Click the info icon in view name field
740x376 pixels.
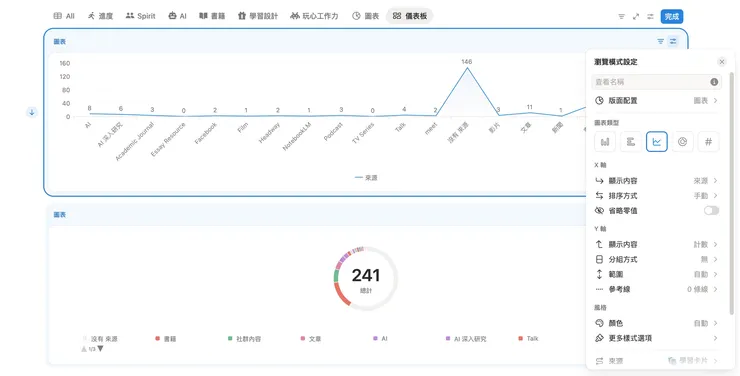[x=714, y=82]
